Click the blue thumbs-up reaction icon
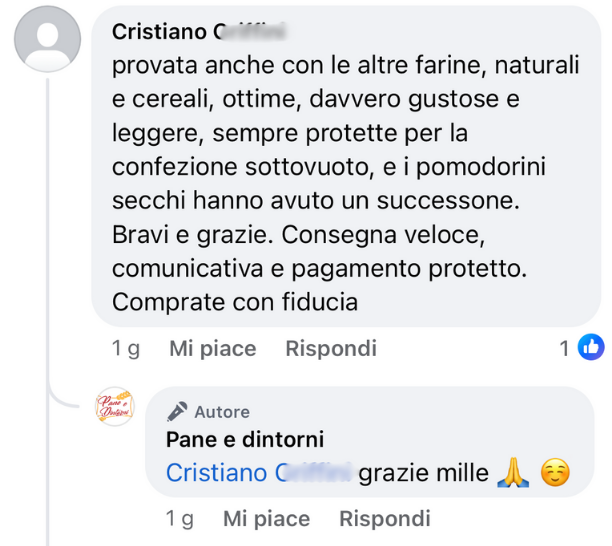 coord(592,348)
